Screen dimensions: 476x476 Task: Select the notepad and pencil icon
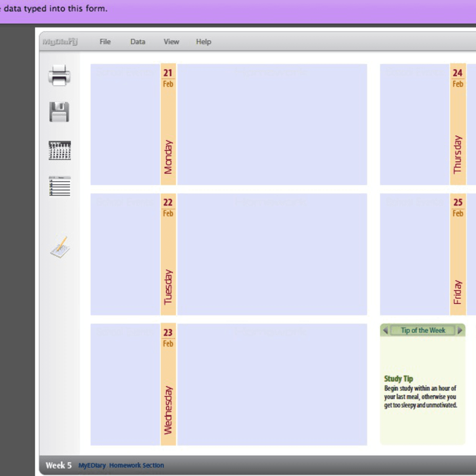[x=60, y=247]
